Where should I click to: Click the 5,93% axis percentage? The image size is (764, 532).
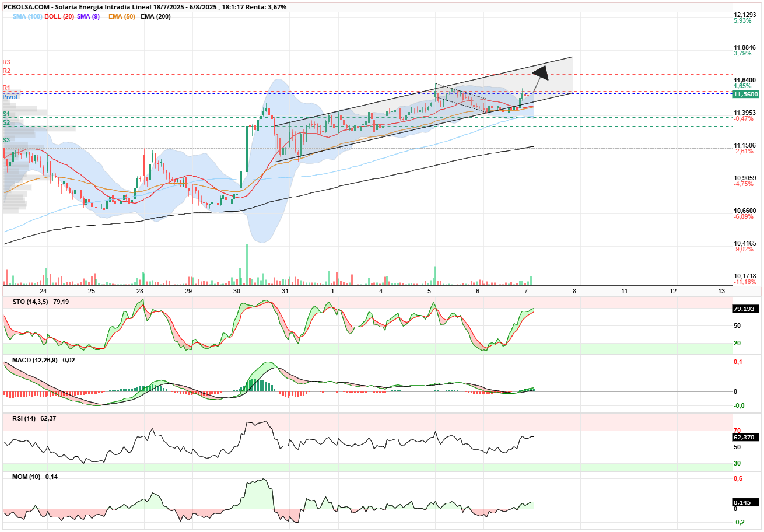[x=742, y=20]
